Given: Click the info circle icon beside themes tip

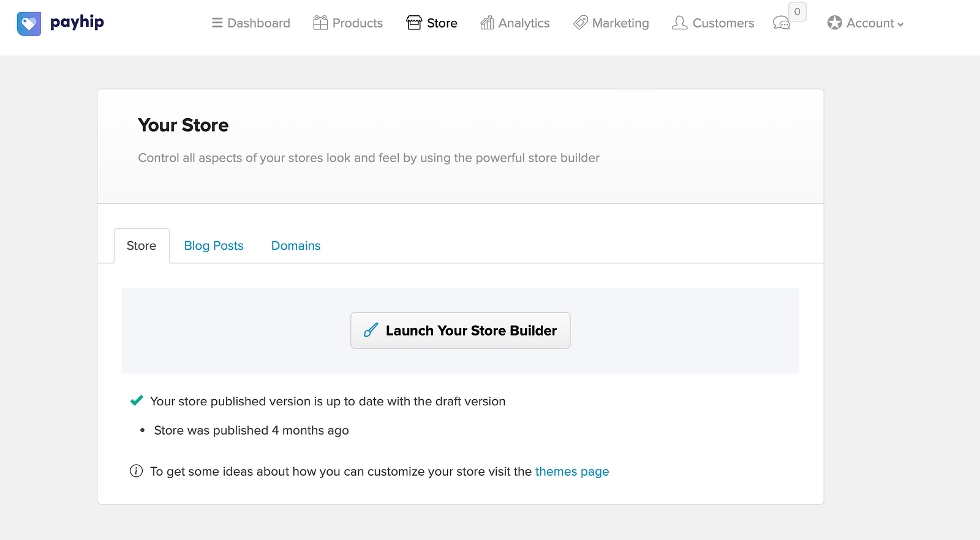Looking at the screenshot, I should (136, 471).
